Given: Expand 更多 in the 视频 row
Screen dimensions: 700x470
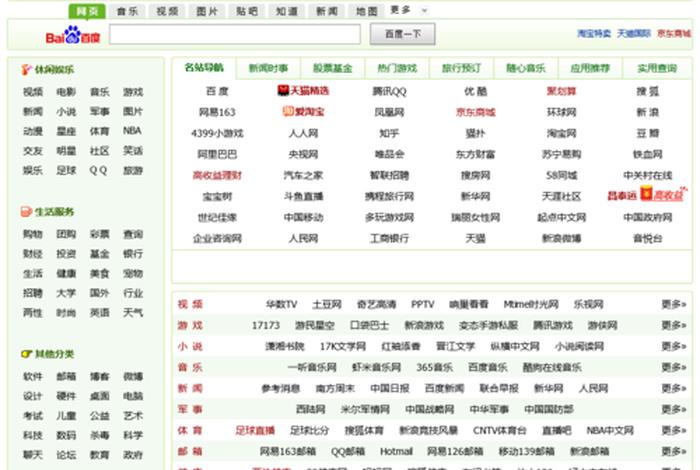Looking at the screenshot, I should 674,304.
